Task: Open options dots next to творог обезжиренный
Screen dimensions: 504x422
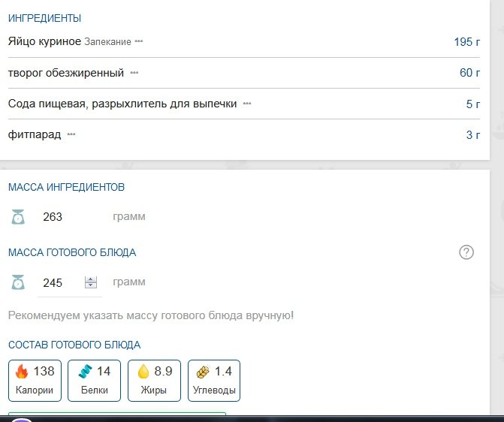Action: (x=134, y=73)
